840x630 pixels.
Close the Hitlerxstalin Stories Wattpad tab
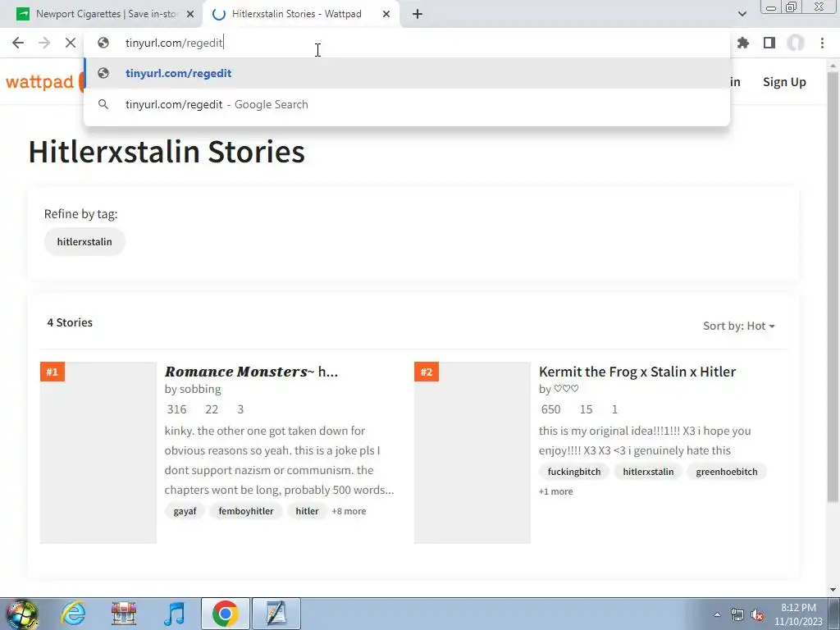pos(386,14)
